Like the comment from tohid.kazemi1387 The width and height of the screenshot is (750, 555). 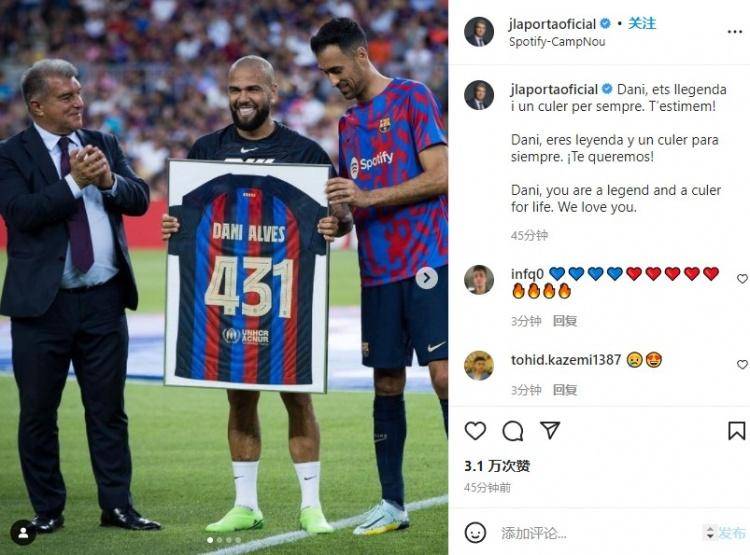coord(742,365)
